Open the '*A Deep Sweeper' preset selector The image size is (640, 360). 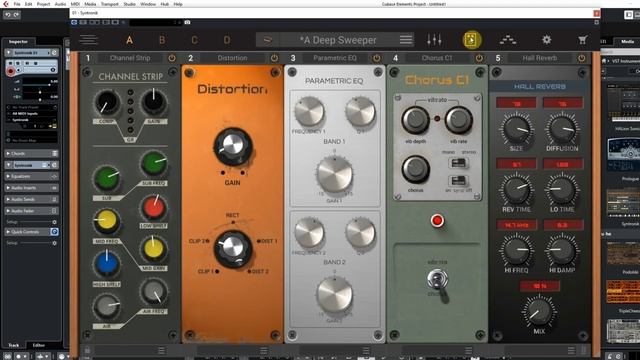pyautogui.click(x=338, y=40)
